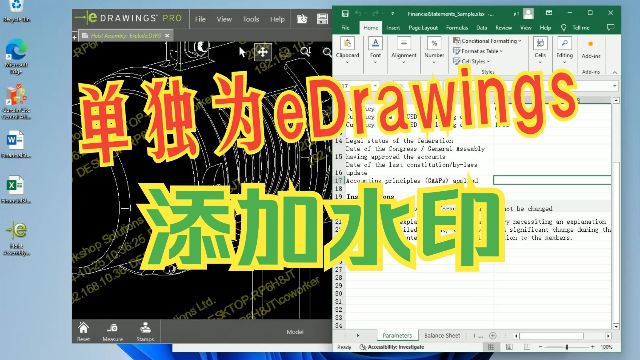Switch to Excel Review tab
Image resolution: width=640 pixels, height=360 pixels.
pos(504,28)
